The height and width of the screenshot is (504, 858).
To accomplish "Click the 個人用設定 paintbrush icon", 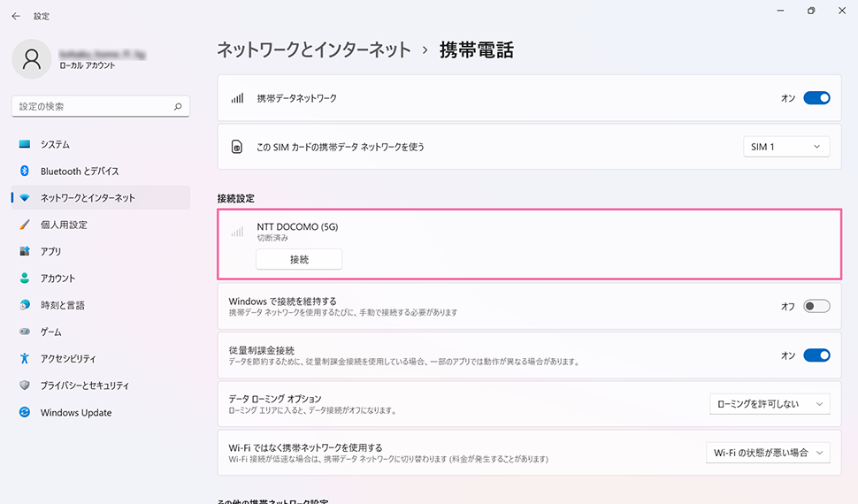I will (x=25, y=225).
